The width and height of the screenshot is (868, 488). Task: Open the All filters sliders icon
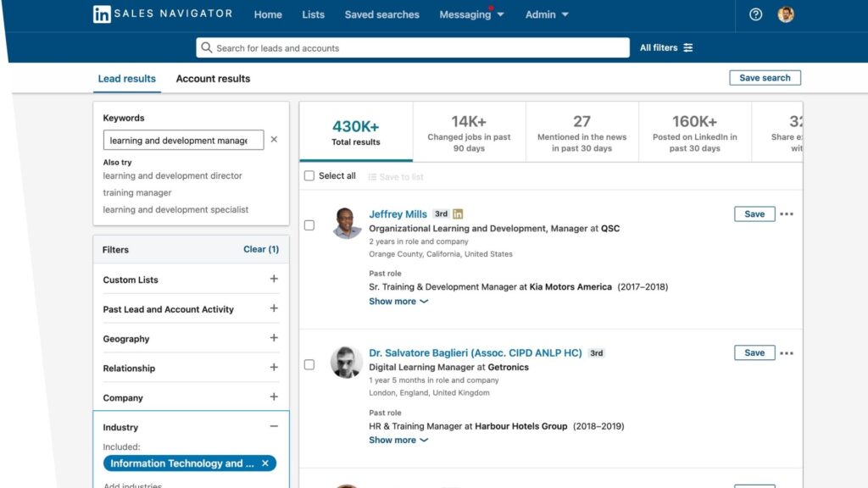(x=688, y=47)
